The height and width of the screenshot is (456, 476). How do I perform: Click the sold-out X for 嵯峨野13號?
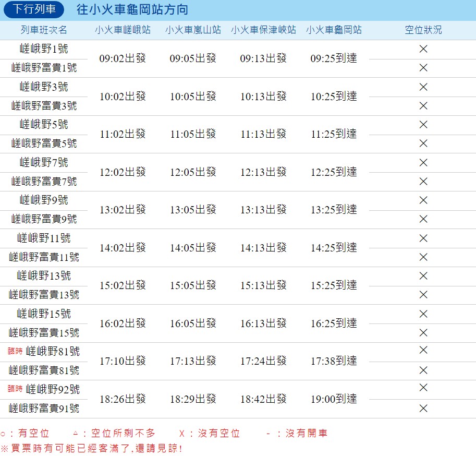coord(423,276)
